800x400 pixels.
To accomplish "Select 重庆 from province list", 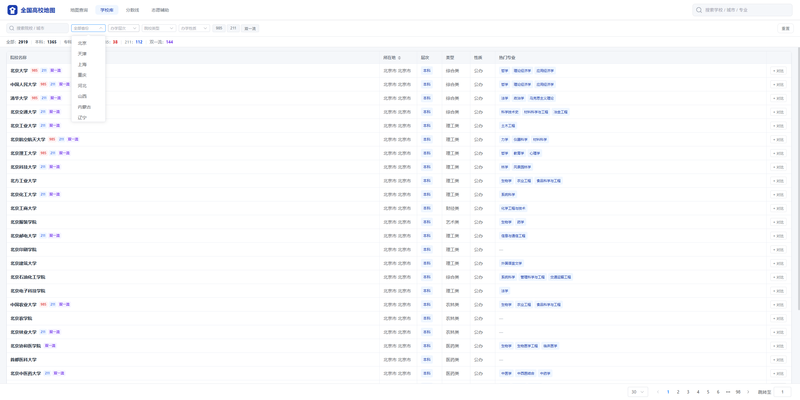I will (x=88, y=75).
